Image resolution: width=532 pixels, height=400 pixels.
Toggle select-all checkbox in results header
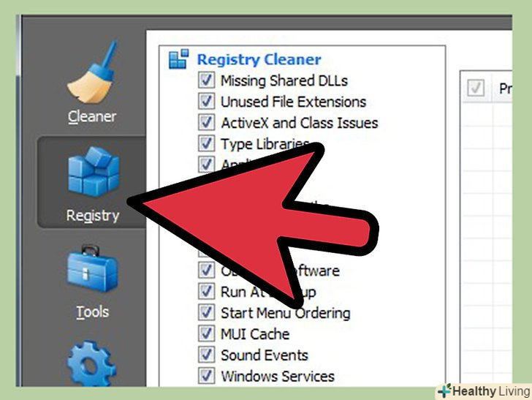click(475, 88)
